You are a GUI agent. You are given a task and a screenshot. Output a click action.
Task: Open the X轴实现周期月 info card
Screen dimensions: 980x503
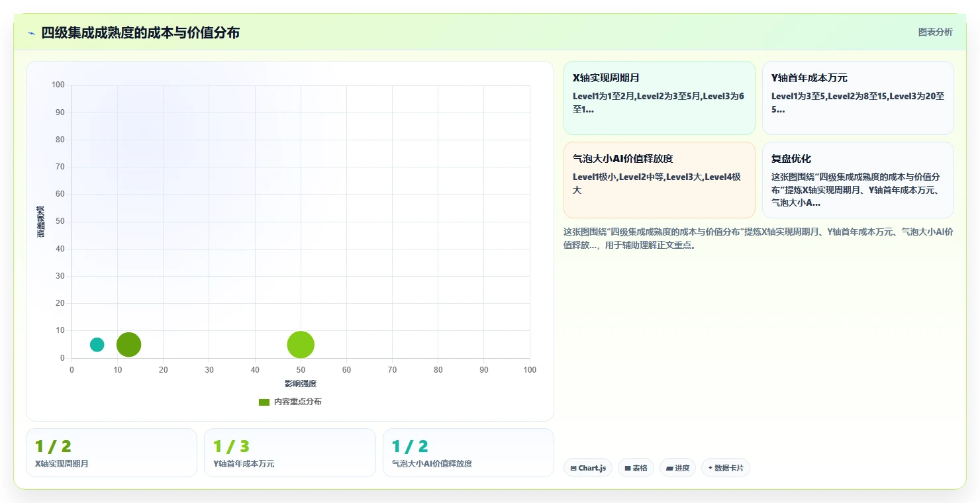tap(659, 98)
